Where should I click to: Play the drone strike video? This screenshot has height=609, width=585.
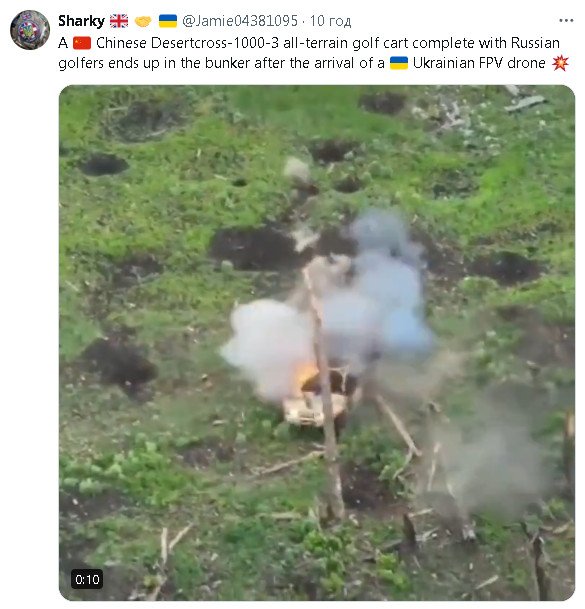(x=317, y=342)
